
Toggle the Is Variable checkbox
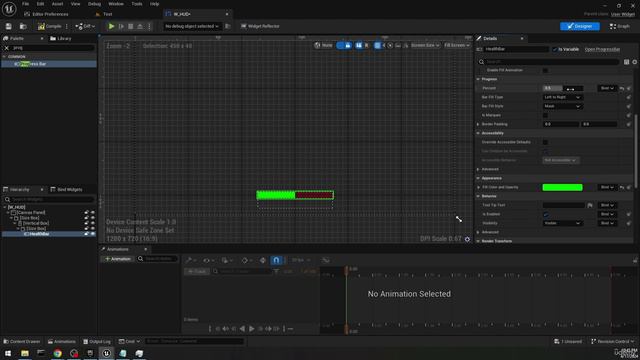tap(555, 49)
